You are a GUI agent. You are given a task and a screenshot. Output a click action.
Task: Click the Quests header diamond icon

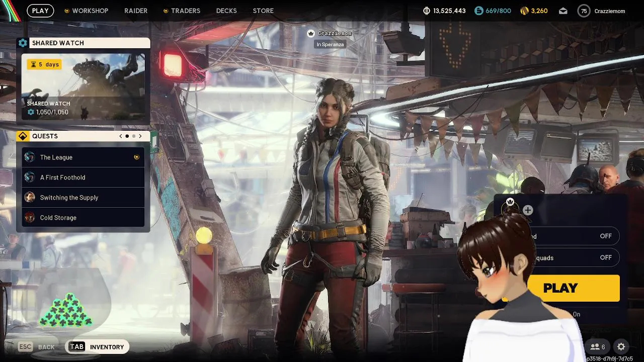[x=23, y=136]
